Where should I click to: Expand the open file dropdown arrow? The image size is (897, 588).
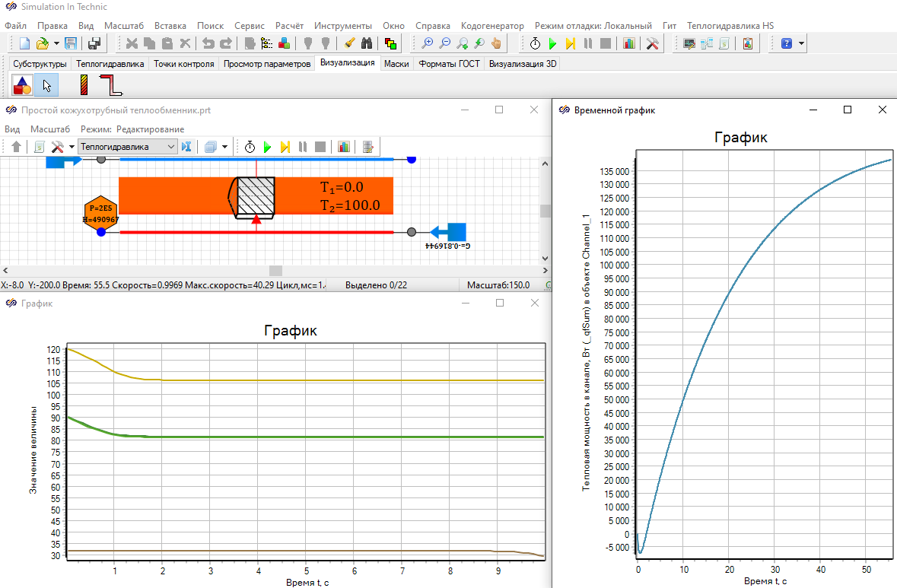click(x=56, y=43)
